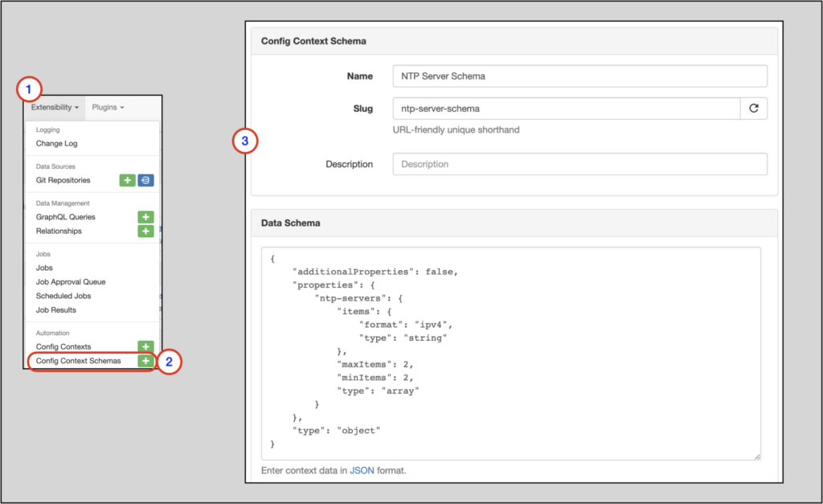Add a new Relationship with plus icon

tap(146, 231)
